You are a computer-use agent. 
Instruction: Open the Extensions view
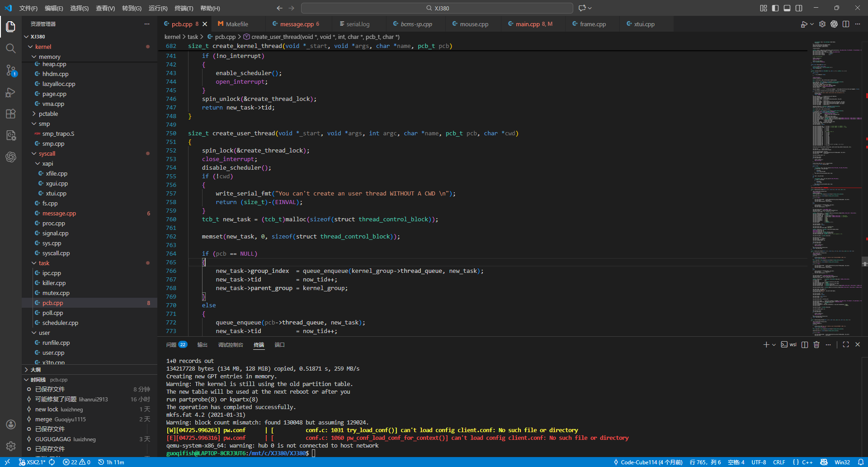coord(11,114)
